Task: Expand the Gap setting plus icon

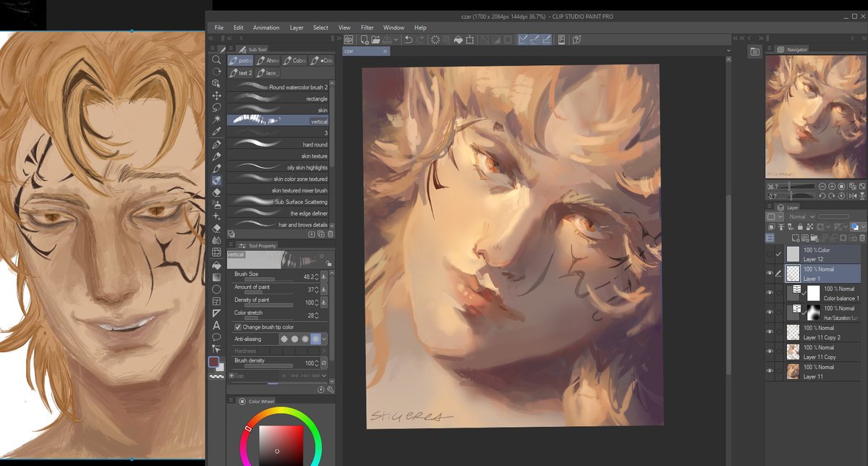Action: [x=231, y=376]
